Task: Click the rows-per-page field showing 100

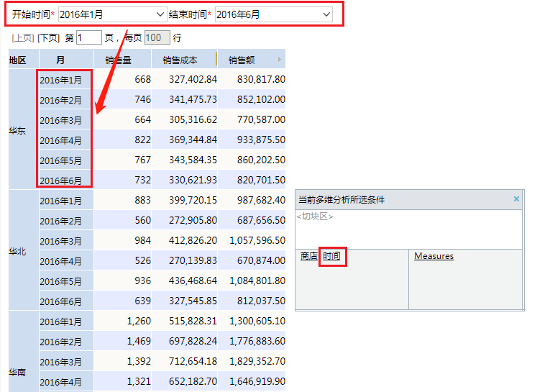Action: [x=157, y=37]
